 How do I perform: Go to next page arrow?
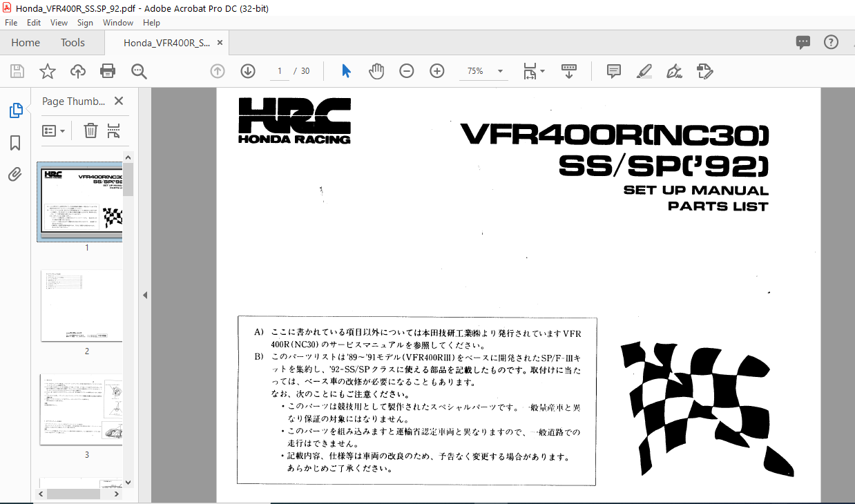point(248,71)
